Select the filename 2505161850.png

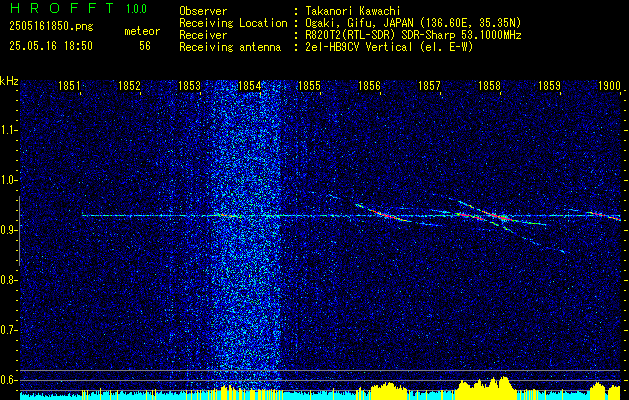pos(51,27)
